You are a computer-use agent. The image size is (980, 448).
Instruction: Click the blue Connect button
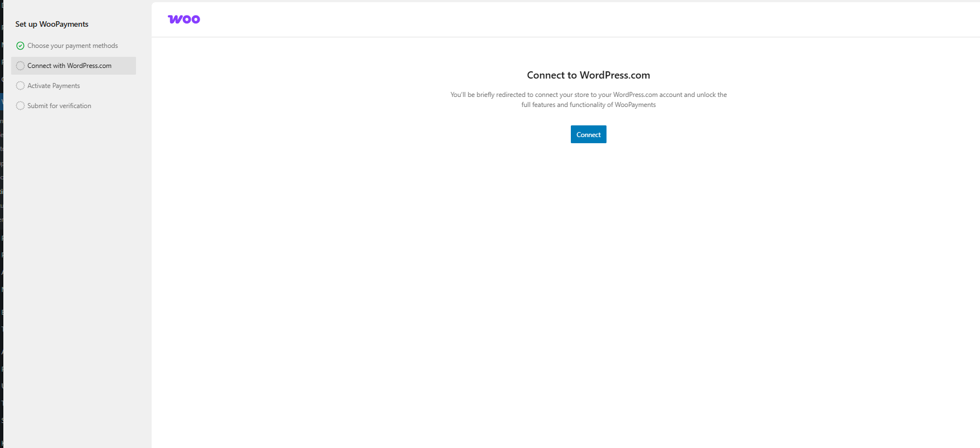(x=588, y=134)
